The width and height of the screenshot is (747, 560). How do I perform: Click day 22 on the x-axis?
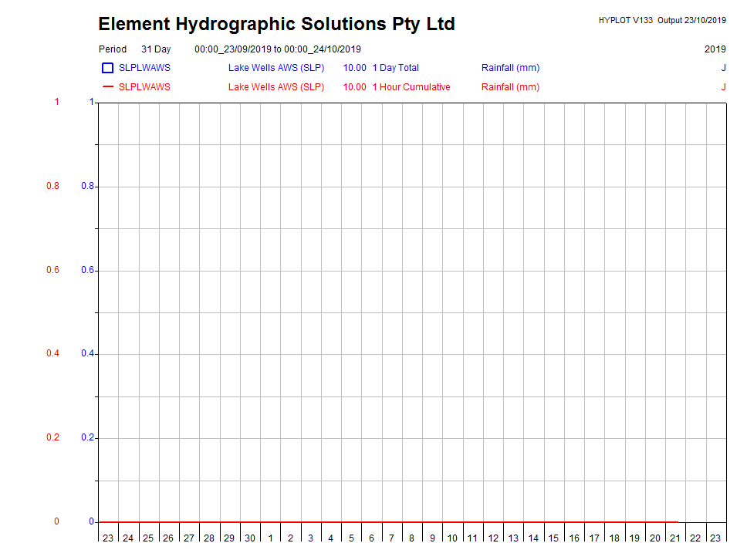(x=695, y=538)
